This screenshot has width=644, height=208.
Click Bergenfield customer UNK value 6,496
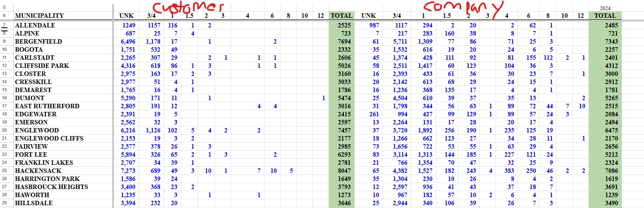click(x=128, y=42)
